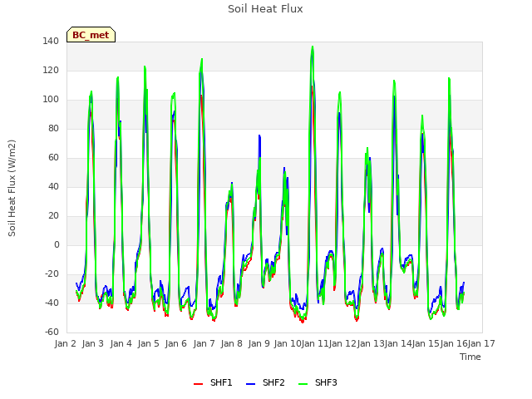This screenshot has width=532, height=399.
Task: Click the Jan 7 tick label
Action: point(204,343)
